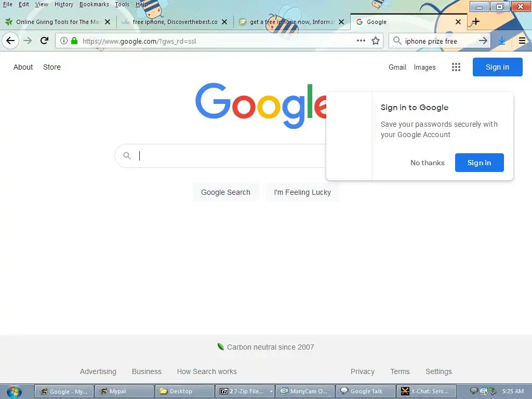
Task: Click the forward navigation arrow
Action: click(28, 41)
